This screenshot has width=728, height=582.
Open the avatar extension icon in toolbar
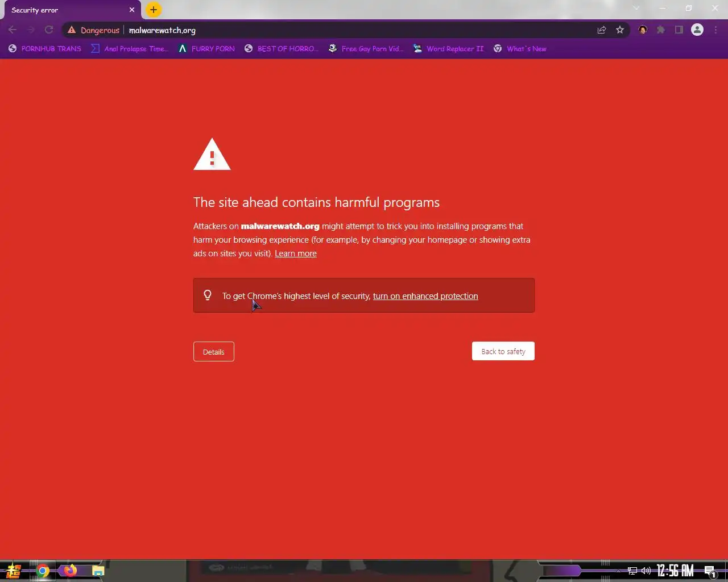coord(643,30)
